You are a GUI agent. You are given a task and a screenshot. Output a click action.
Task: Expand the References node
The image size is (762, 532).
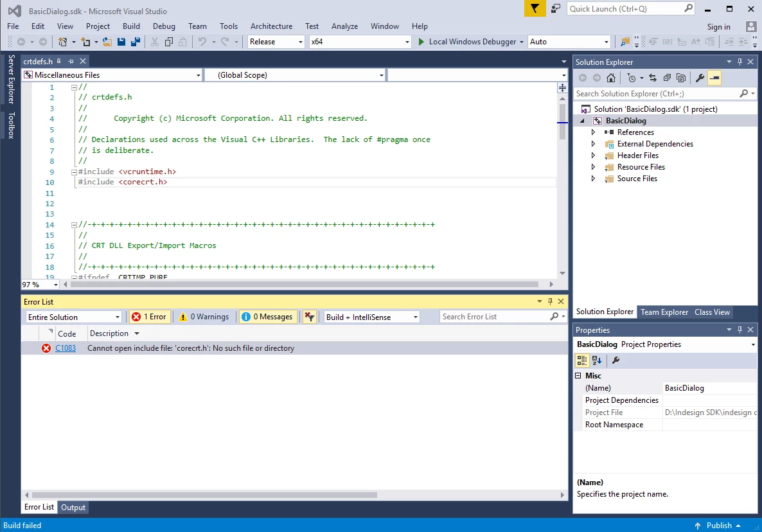tap(593, 132)
